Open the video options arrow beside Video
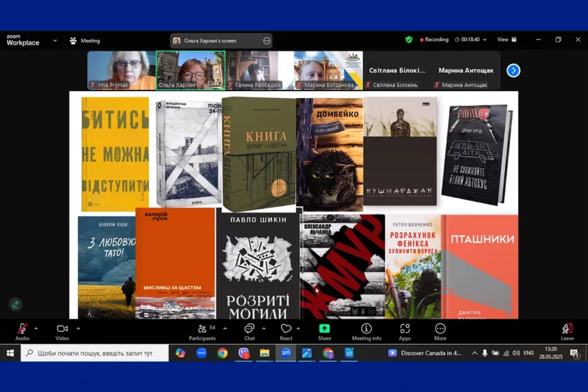The width and height of the screenshot is (588, 392). (x=78, y=329)
